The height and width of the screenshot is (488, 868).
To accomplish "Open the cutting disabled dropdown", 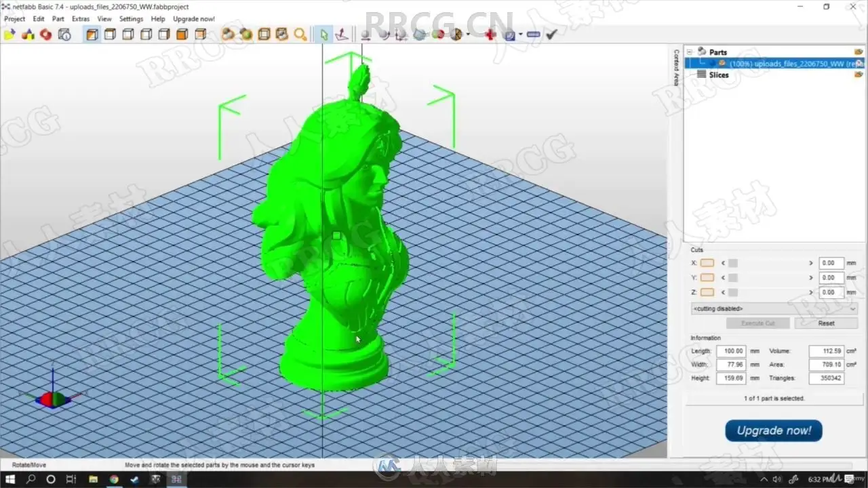I will tap(774, 308).
